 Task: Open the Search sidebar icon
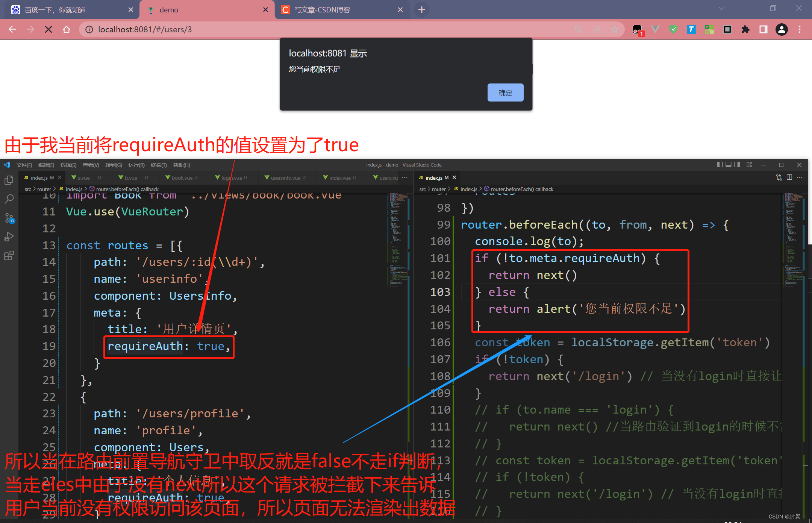click(x=9, y=199)
